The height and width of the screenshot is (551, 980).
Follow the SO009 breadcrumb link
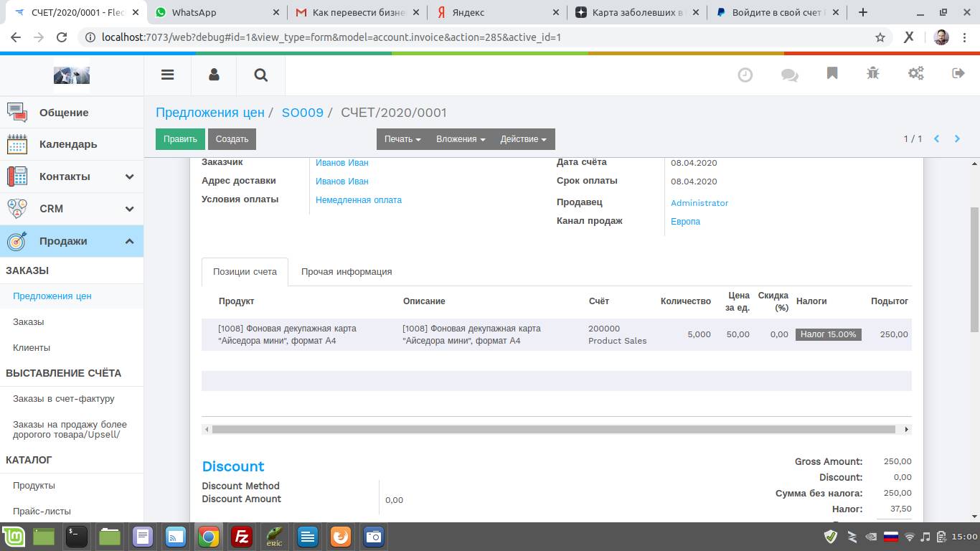(302, 113)
